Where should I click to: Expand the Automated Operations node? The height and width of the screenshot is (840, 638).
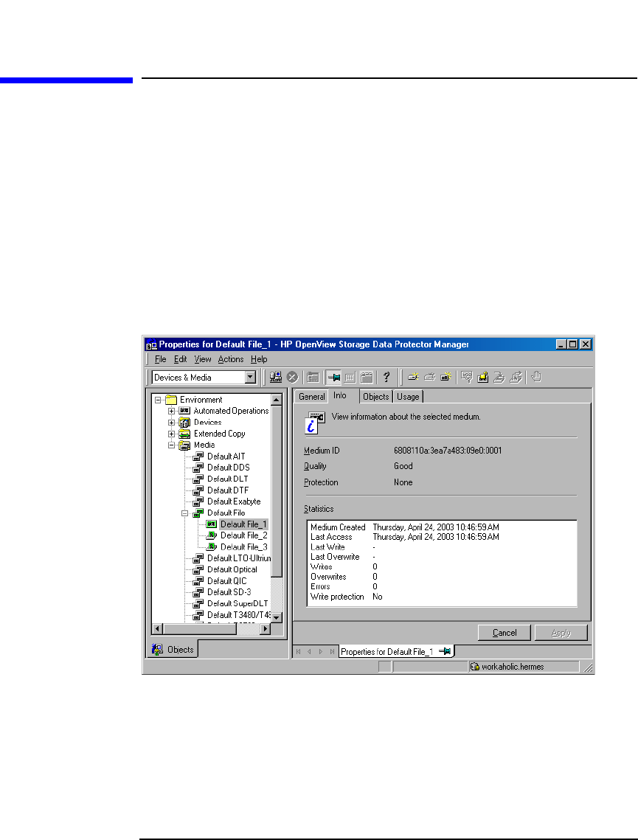171,412
